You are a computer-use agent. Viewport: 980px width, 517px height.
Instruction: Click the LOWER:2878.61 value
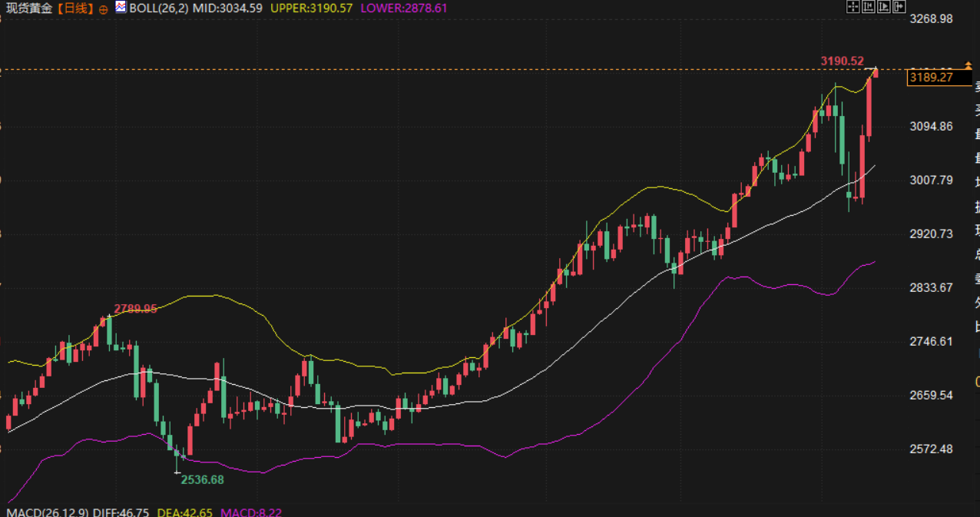402,8
